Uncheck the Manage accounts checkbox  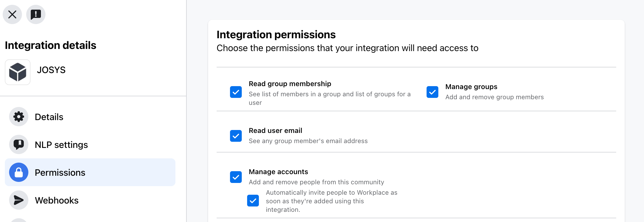[236, 177]
